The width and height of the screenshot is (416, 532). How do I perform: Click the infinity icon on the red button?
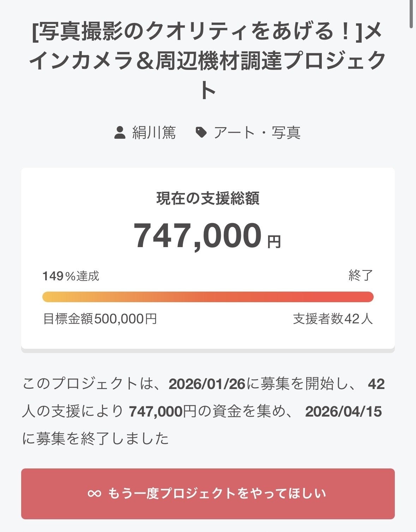[x=94, y=494]
